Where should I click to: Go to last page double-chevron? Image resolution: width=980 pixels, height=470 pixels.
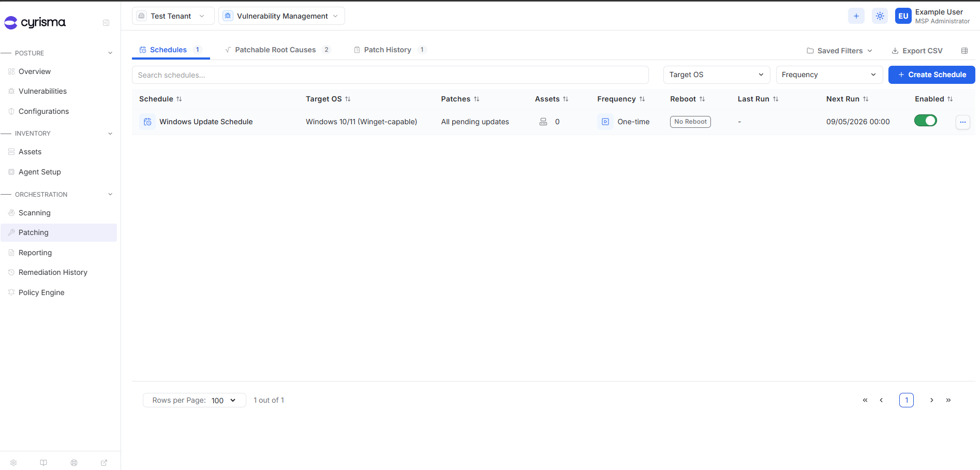coord(948,400)
